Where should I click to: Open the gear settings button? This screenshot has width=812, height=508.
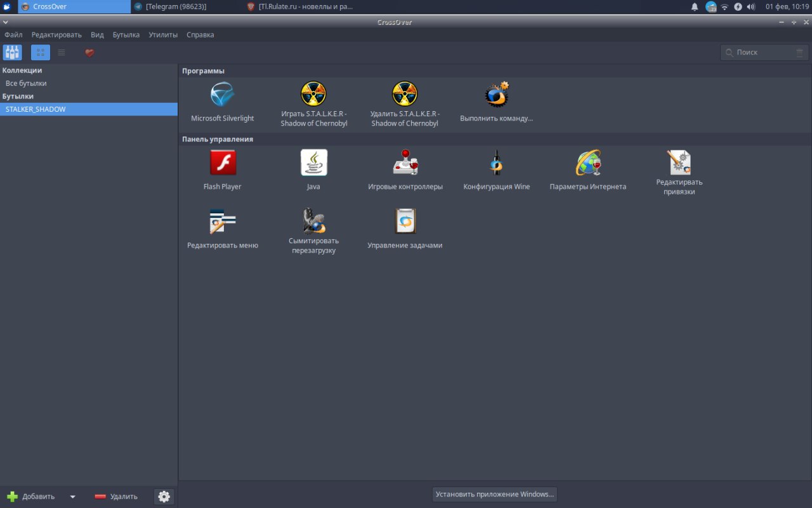click(164, 497)
